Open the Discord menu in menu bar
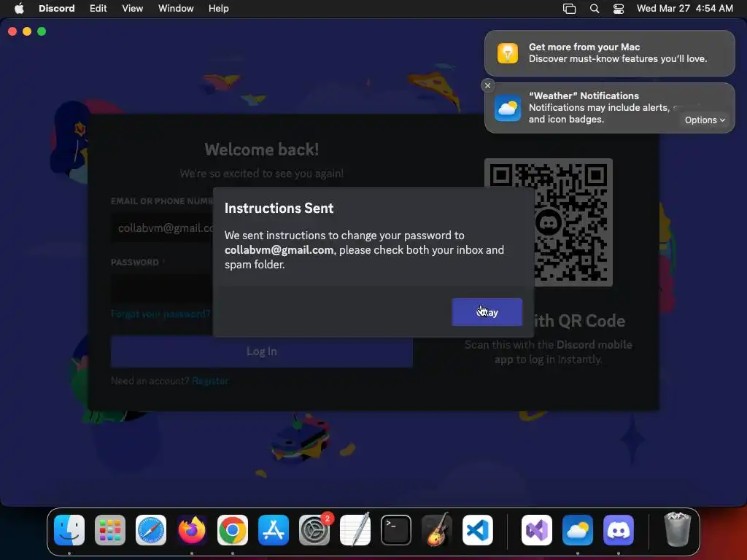The image size is (747, 560). coord(57,8)
